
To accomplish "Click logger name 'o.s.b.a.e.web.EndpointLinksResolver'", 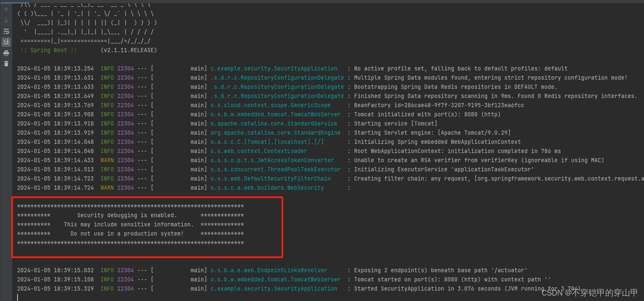I will (269, 270).
